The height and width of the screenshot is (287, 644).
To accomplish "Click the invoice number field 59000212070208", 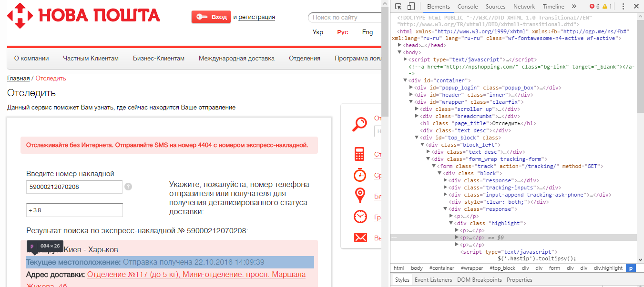I will [74, 187].
